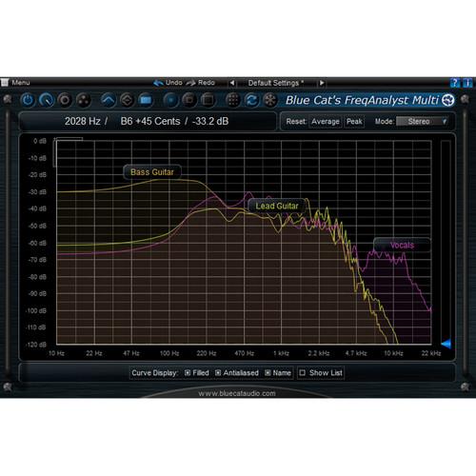Toggle the Filled curve display checkbox

pos(188,373)
